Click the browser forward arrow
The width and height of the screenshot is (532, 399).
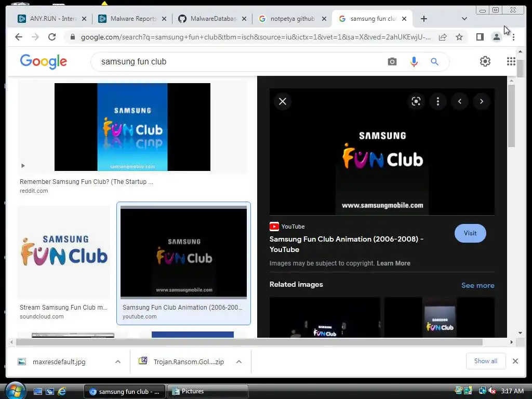pyautogui.click(x=35, y=37)
